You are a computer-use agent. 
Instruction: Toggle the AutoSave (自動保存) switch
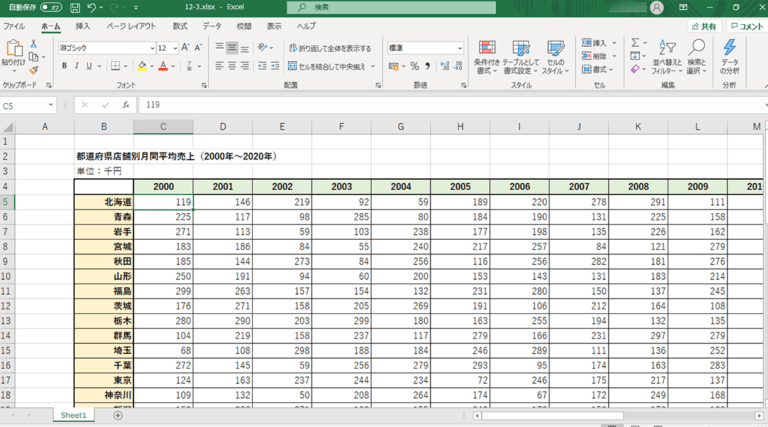coord(50,7)
